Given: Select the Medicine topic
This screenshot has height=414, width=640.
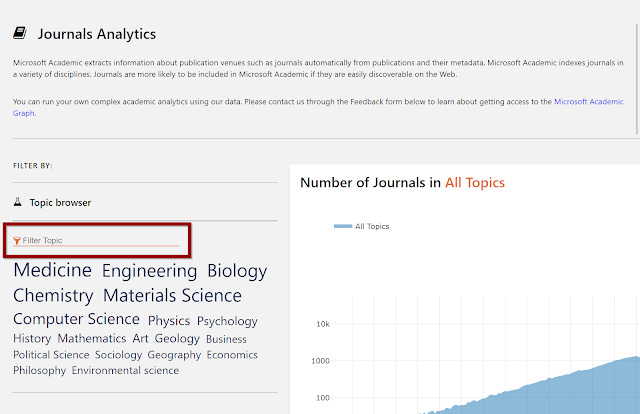Looking at the screenshot, I should point(52,270).
